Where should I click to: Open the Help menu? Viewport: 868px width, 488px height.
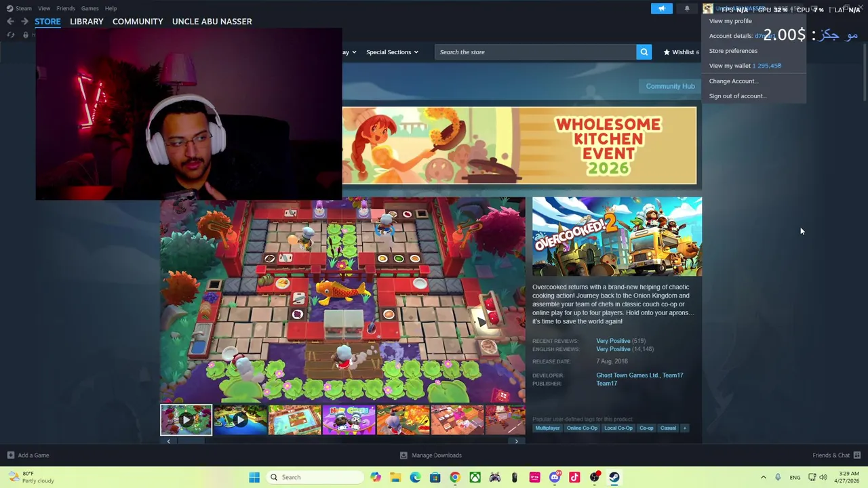click(x=111, y=8)
